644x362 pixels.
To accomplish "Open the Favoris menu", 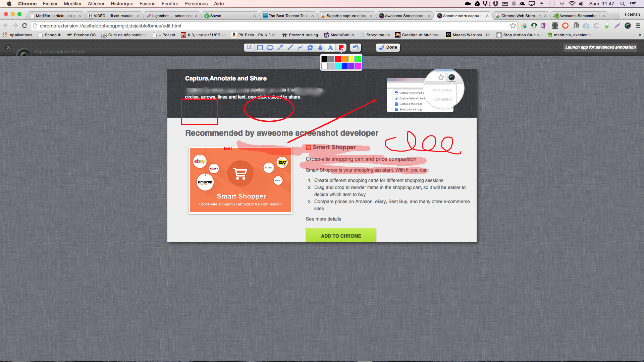I will [147, 4].
